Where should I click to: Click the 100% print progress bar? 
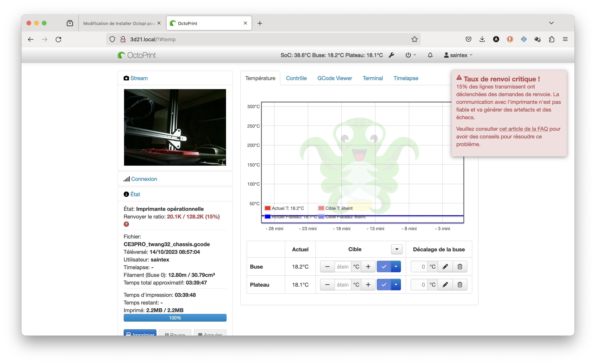[175, 318]
